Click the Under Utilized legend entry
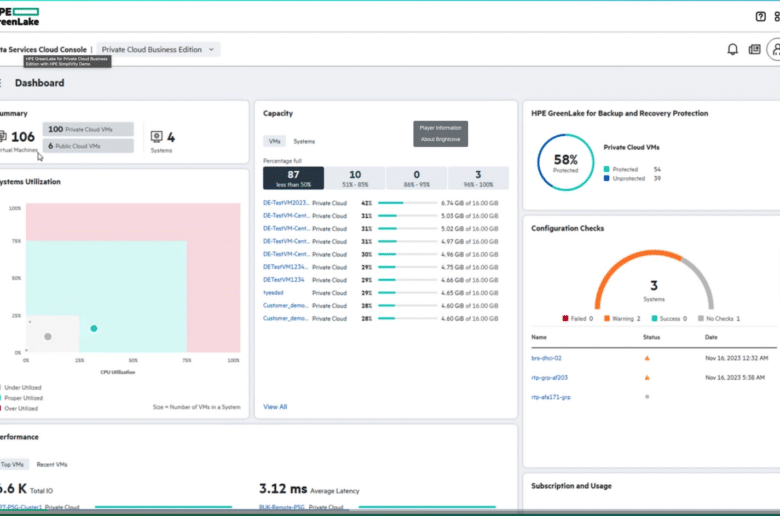780x516 pixels. pyautogui.click(x=21, y=388)
